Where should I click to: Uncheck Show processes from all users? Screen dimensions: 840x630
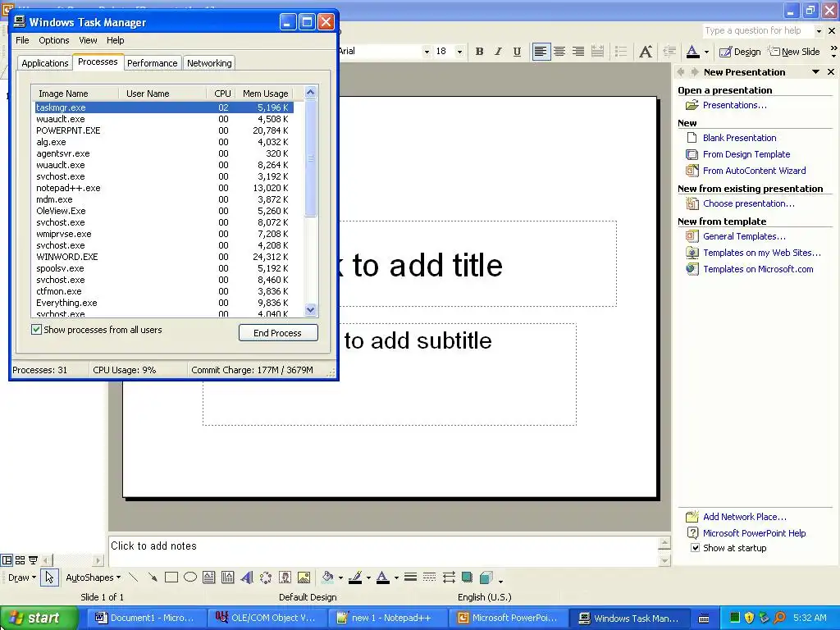coord(36,330)
